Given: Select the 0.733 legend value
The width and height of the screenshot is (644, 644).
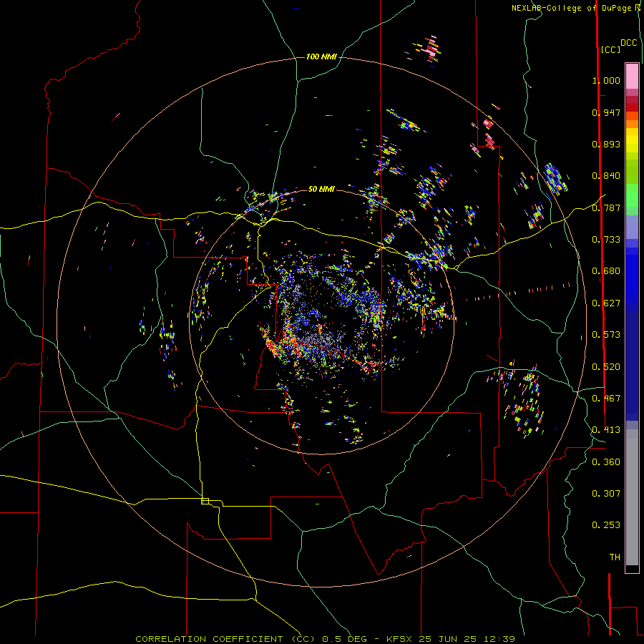Looking at the screenshot, I should pyautogui.click(x=606, y=240).
